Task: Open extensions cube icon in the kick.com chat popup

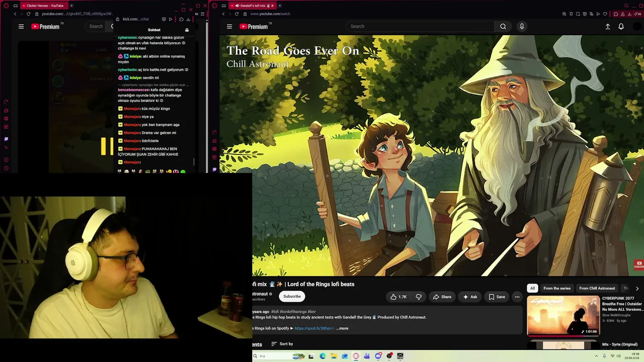Action: [181, 19]
